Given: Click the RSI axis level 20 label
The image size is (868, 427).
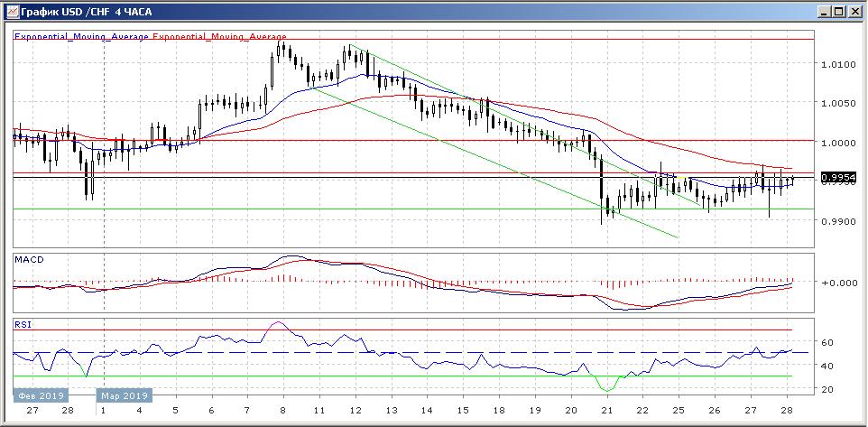Looking at the screenshot, I should coord(827,389).
